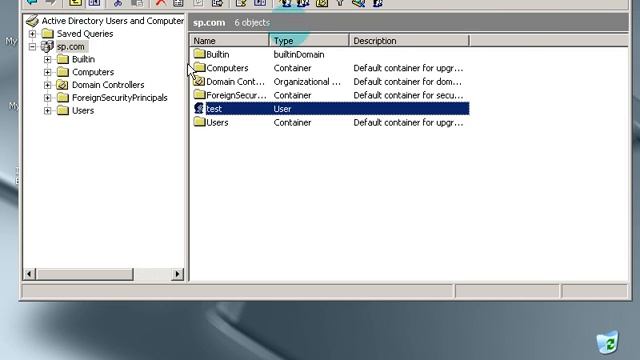Image resolution: width=640 pixels, height=360 pixels.
Task: Click the sp.com domain icon in tree
Action: [x=47, y=47]
